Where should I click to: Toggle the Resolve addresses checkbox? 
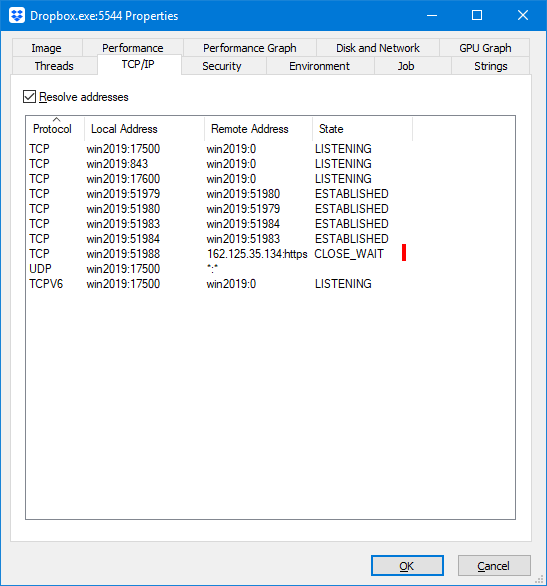point(30,97)
